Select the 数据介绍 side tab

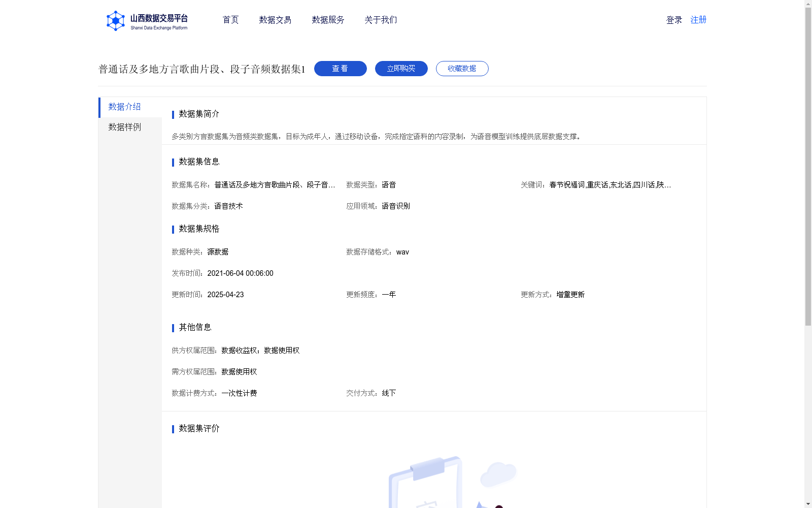130,107
